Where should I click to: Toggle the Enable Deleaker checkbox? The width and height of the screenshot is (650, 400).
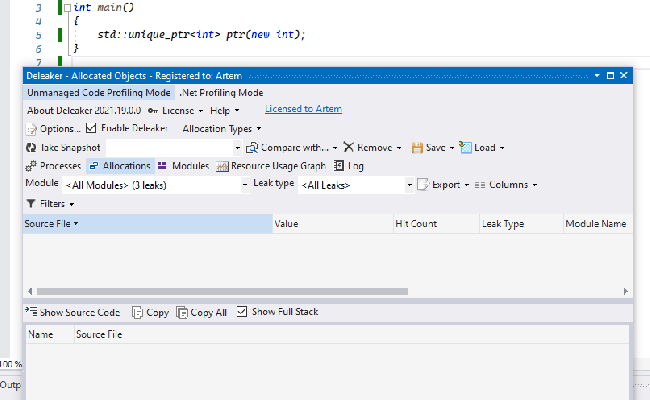point(91,128)
